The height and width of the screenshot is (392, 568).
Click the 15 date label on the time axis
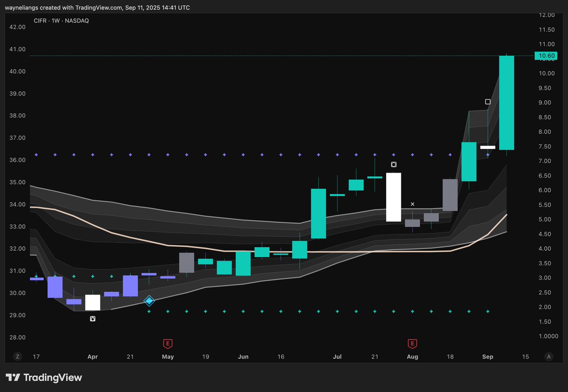(x=525, y=357)
